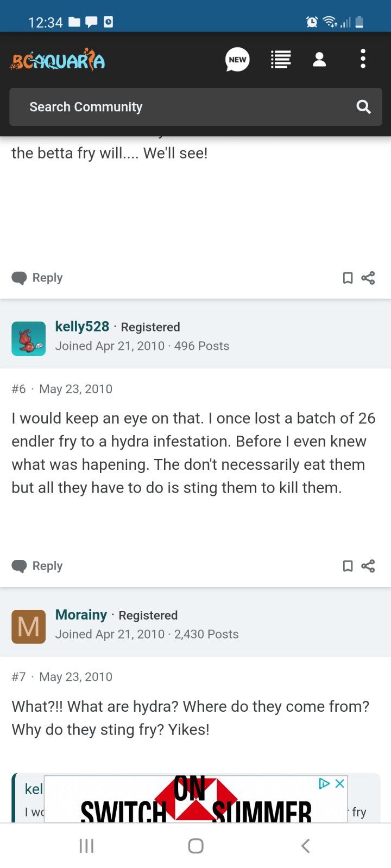The image size is (391, 868).
Task: Open kelly528's avatar thumbnail
Action: click(28, 339)
